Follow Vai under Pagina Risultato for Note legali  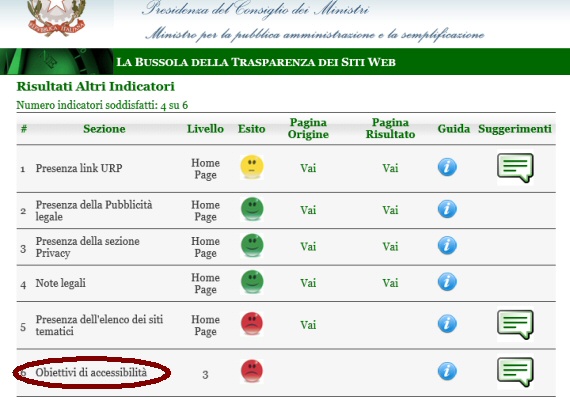point(390,283)
